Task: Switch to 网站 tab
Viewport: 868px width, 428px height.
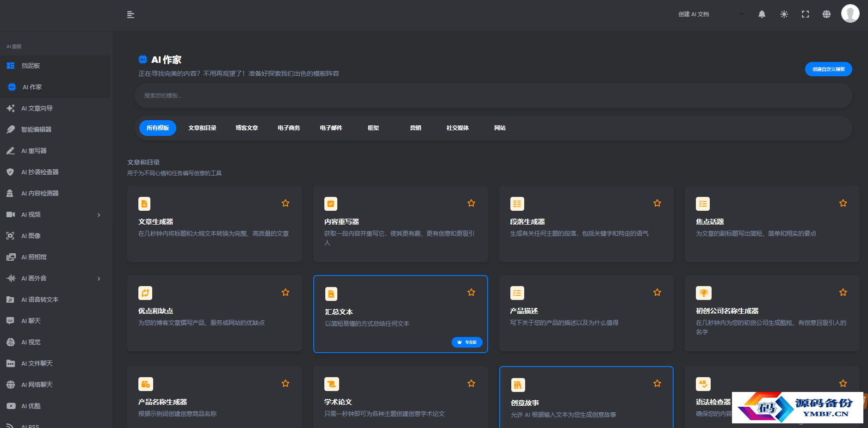Action: pos(500,128)
